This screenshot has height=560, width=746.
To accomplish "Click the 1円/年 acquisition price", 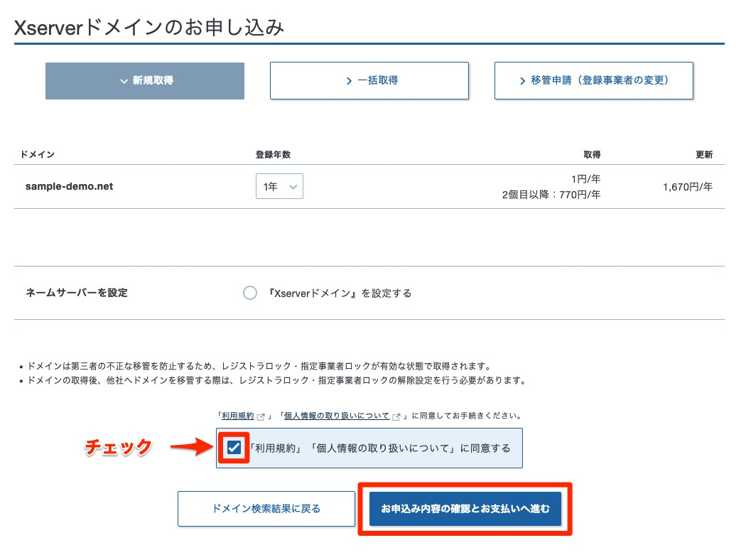I will click(x=585, y=179).
